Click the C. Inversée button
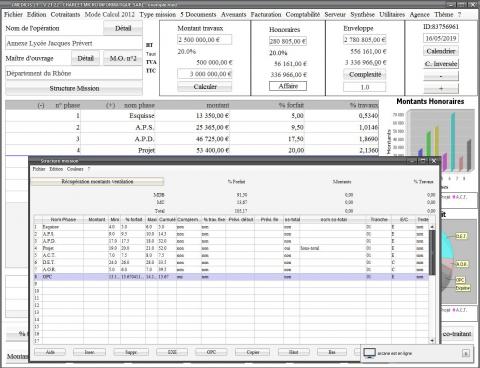The image size is (480, 368). (441, 64)
